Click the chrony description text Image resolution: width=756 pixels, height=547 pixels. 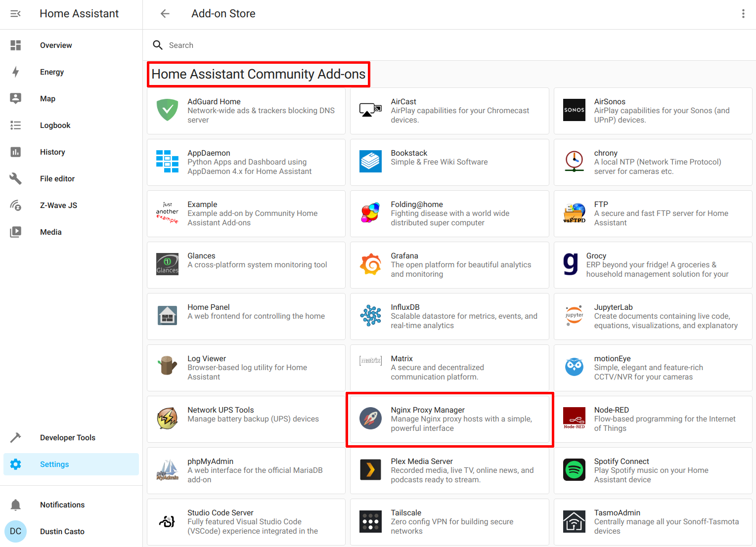[658, 167]
